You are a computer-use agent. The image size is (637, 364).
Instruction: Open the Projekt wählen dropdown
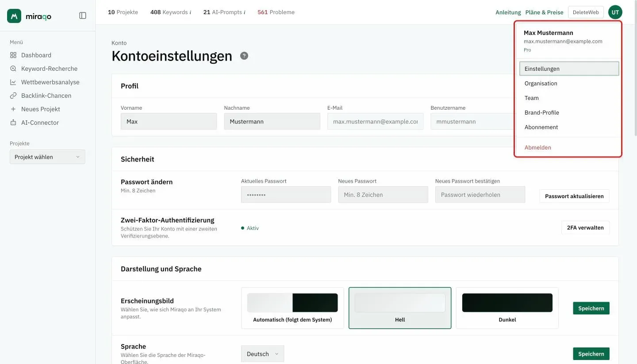(x=47, y=157)
